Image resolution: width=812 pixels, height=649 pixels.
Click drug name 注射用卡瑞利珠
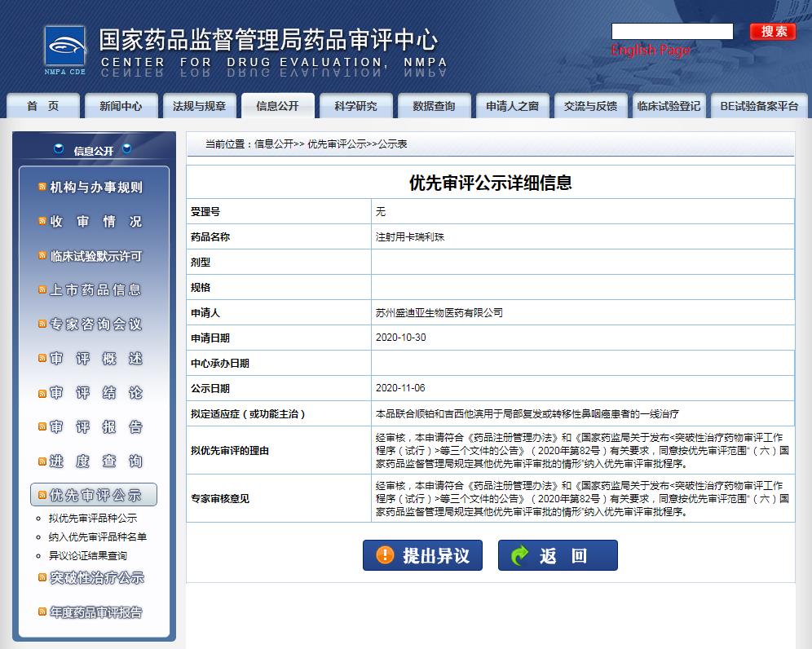pyautogui.click(x=410, y=236)
